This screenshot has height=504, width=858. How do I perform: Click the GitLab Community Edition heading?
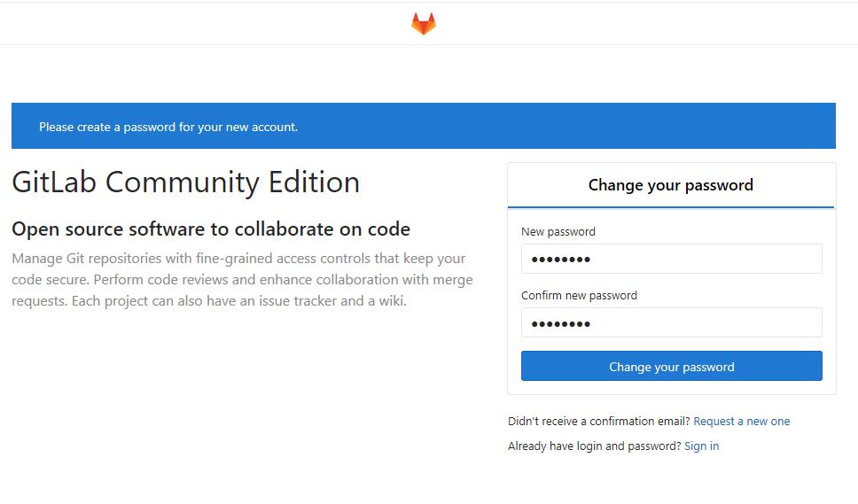(186, 182)
